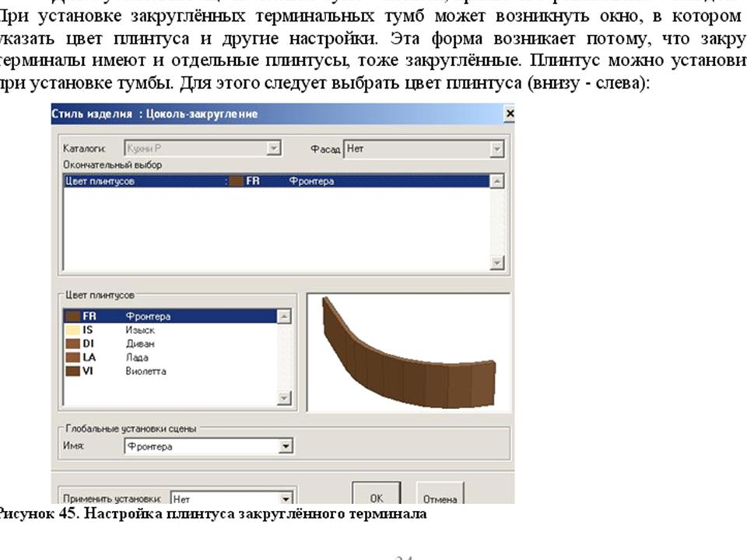
Task: Choose the VI Виолетта plinth color
Action: [x=170, y=372]
